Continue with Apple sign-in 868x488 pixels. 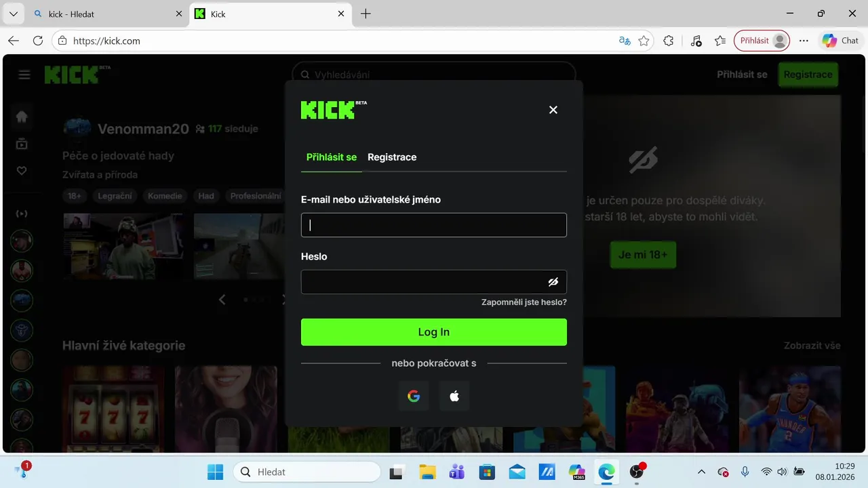click(454, 396)
